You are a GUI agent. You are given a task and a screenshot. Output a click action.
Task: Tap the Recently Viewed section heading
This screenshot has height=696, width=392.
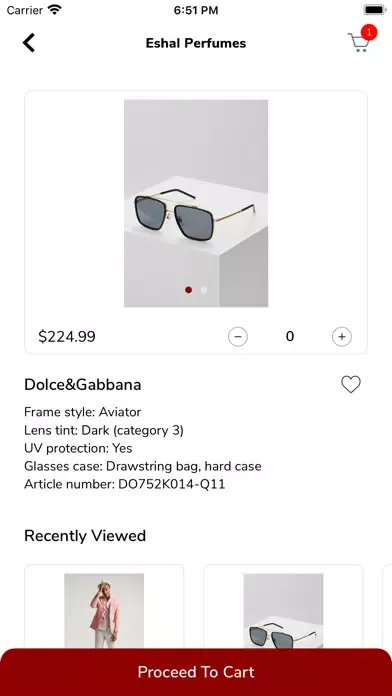85,535
